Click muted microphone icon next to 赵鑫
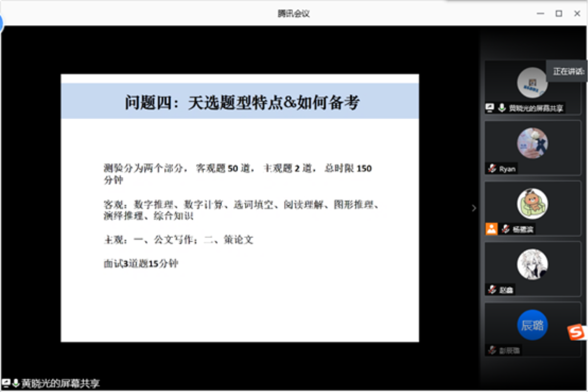Screen dimensions: 588x392 [492, 289]
